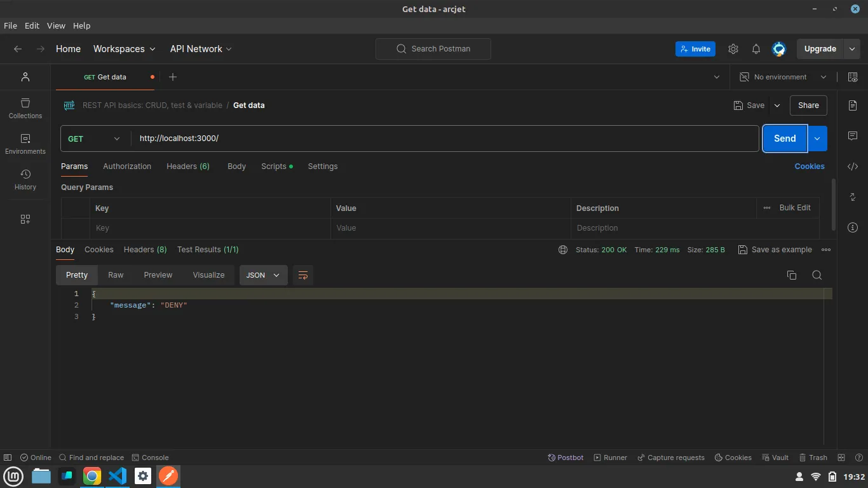The height and width of the screenshot is (488, 868).
Task: Click the request URL input field
Action: click(x=445, y=139)
